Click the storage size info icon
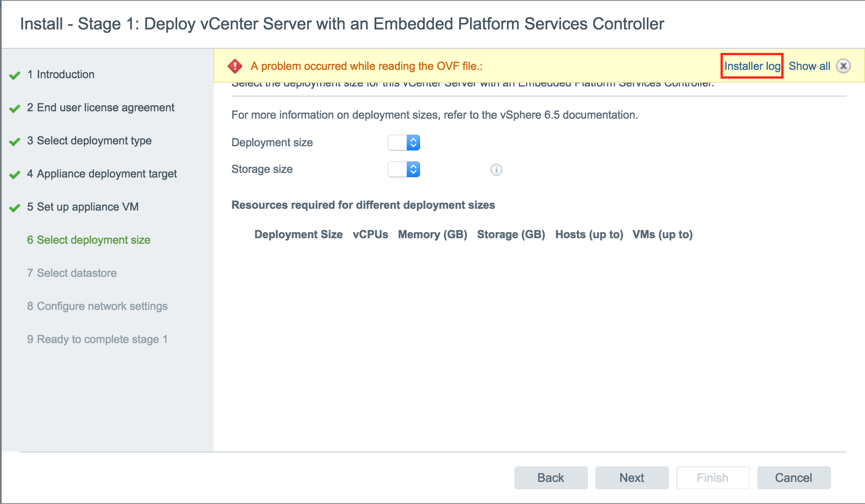 pos(496,170)
